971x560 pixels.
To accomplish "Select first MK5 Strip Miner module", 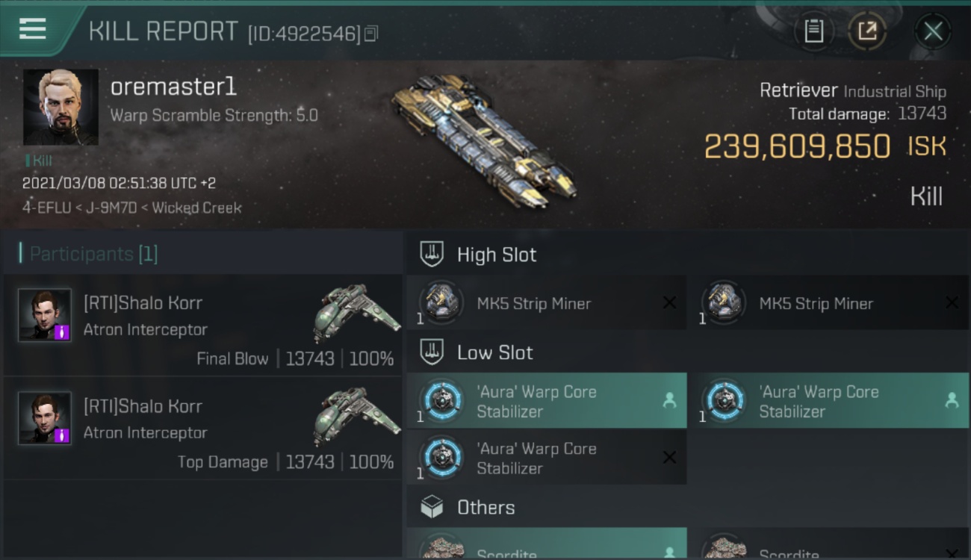I will pyautogui.click(x=546, y=303).
